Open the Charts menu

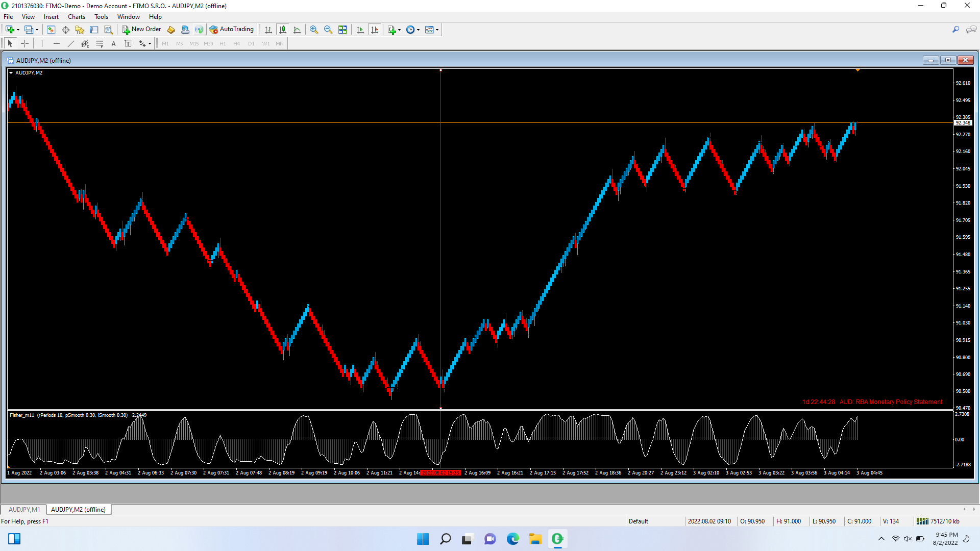(x=77, y=17)
